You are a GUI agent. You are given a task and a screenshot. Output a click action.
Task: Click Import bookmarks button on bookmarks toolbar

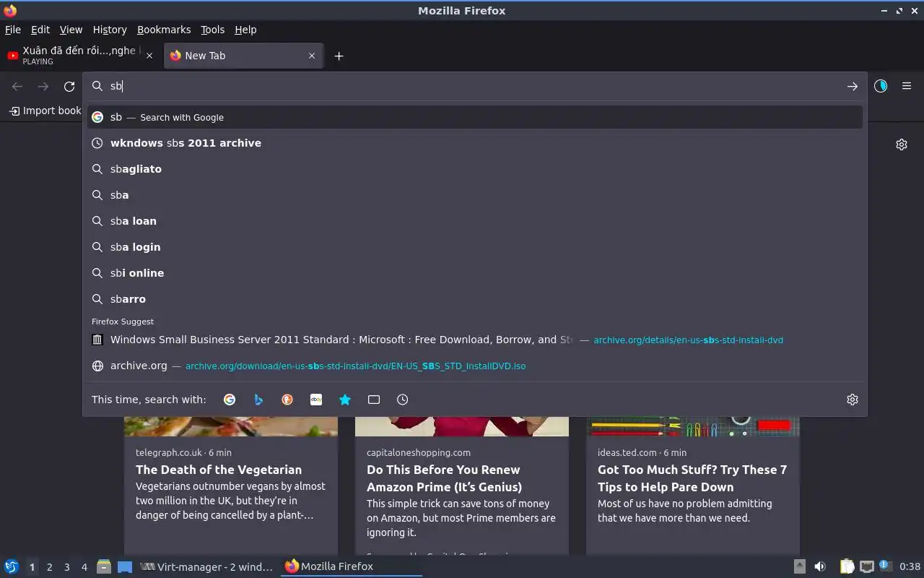[45, 111]
